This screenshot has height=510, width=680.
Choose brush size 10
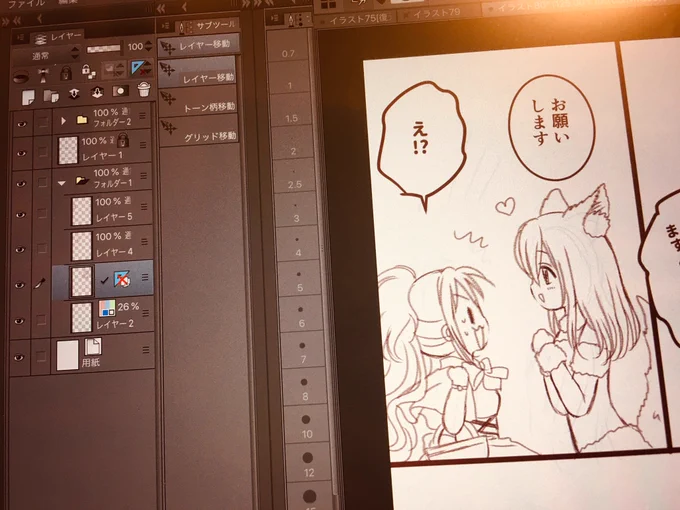pos(306,425)
